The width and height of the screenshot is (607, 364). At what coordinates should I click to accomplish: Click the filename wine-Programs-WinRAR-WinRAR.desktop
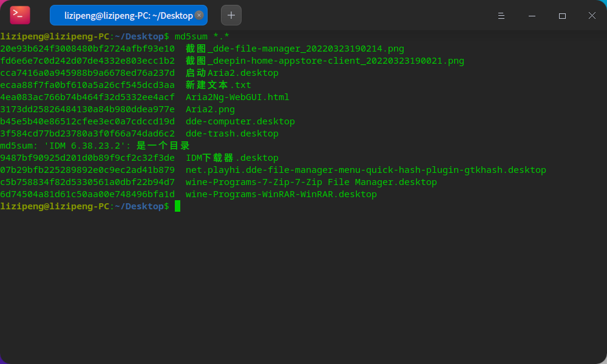[x=280, y=194]
